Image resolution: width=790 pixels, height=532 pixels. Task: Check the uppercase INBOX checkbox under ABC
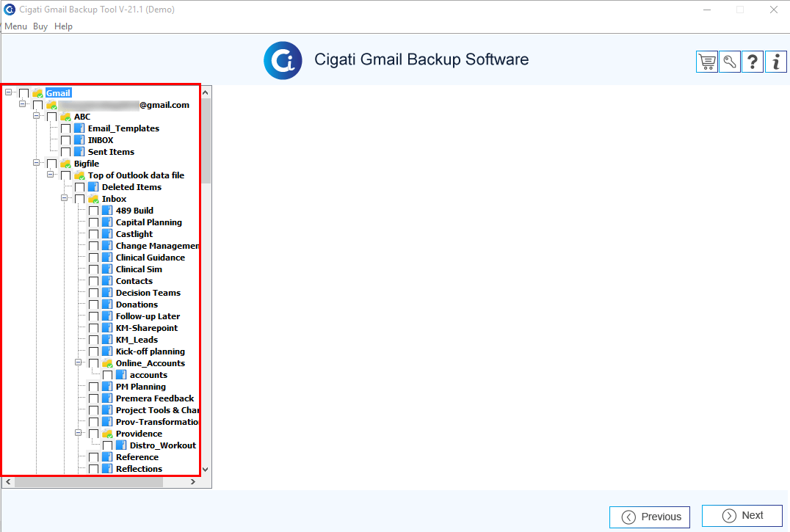point(65,140)
